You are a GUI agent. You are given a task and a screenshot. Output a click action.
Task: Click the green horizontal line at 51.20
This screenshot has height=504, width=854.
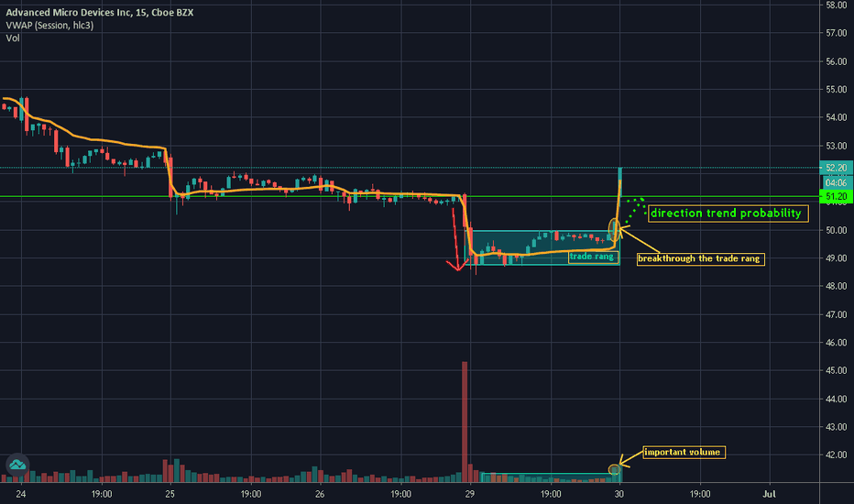[410, 196]
